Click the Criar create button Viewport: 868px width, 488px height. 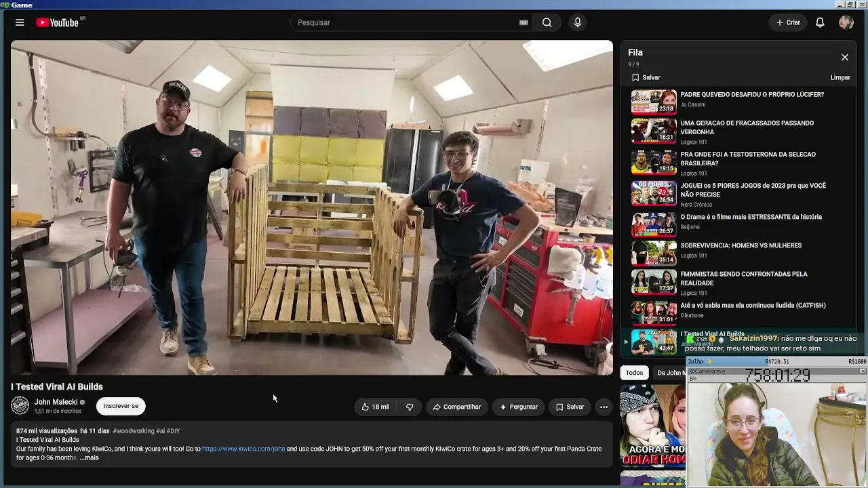point(788,22)
